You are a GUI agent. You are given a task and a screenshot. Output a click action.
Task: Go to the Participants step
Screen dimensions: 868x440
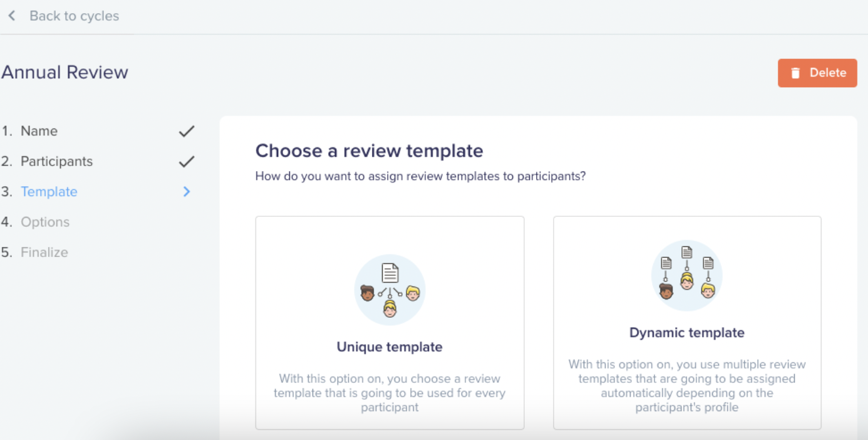tap(56, 161)
